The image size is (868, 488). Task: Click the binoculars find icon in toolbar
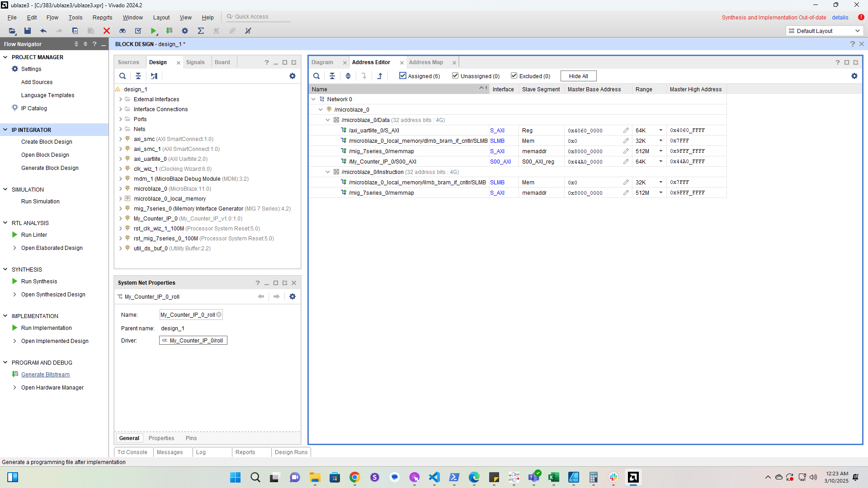coord(123,31)
